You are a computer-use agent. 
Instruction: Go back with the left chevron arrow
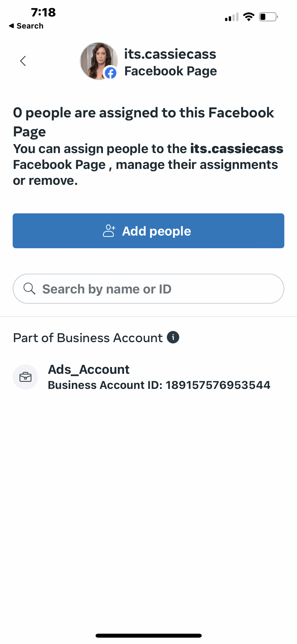23,61
